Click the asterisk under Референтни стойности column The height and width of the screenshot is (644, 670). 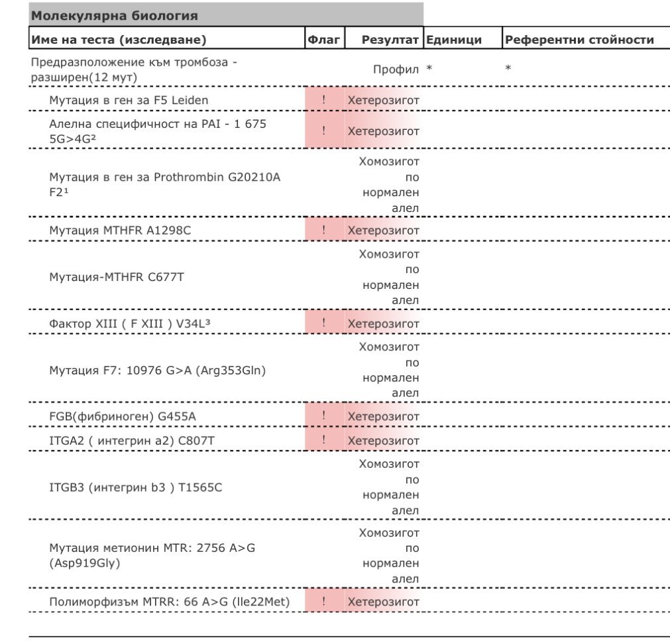[x=508, y=69]
